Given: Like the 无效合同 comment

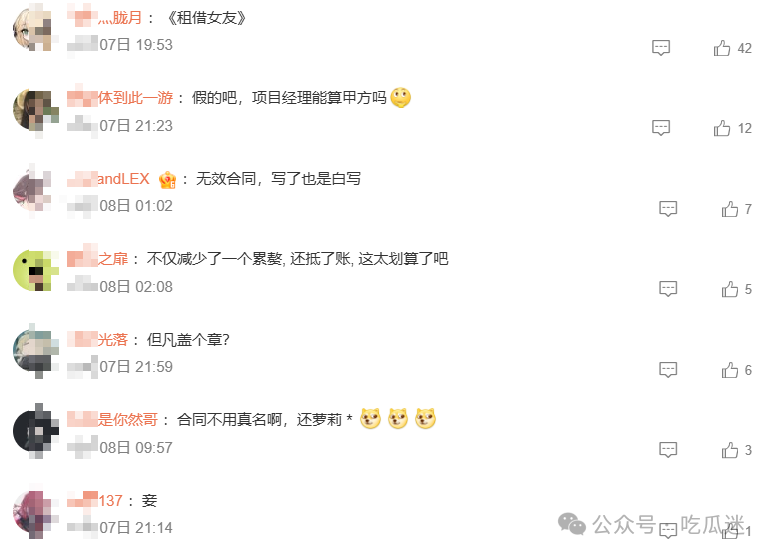Looking at the screenshot, I should click(730, 209).
